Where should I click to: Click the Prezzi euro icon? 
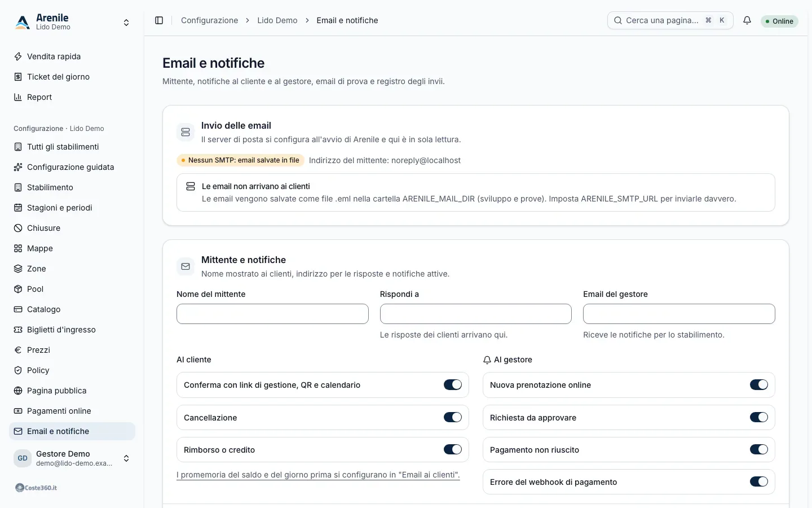[18, 350]
